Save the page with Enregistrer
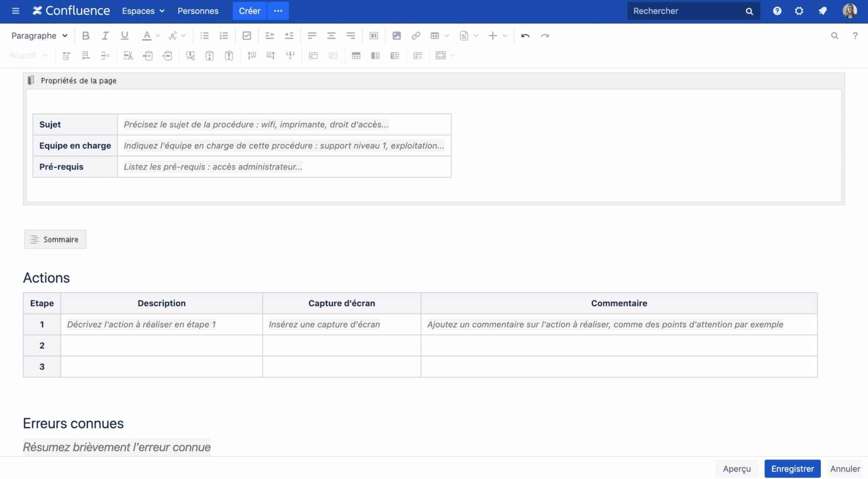Viewport: 868px width, 479px height. [x=792, y=469]
